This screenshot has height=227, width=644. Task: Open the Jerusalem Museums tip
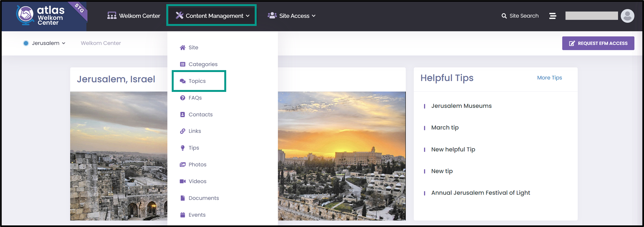[461, 106]
